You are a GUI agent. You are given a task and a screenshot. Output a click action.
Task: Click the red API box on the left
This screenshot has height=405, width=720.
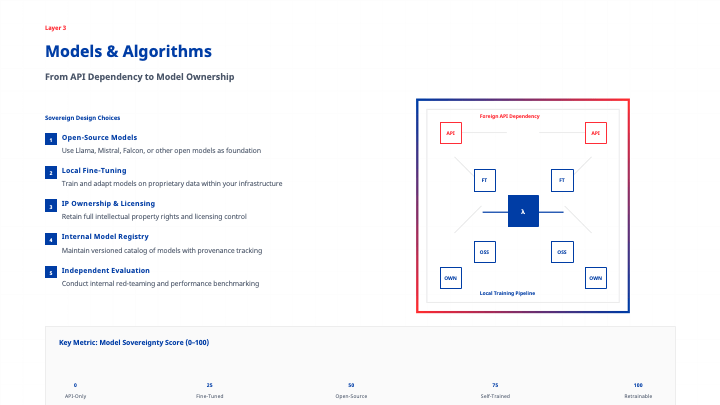(450, 133)
